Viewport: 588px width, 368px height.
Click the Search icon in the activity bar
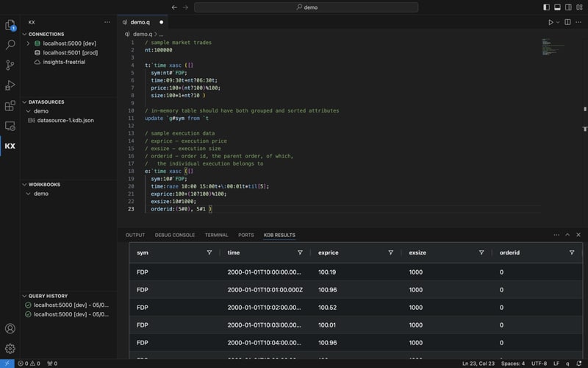click(10, 45)
